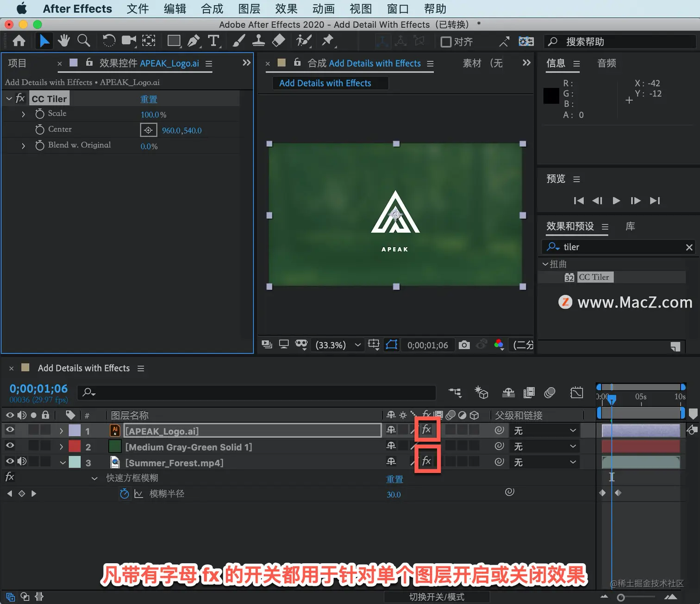The width and height of the screenshot is (700, 604).
Task: Select the Brush tool
Action: tap(238, 41)
